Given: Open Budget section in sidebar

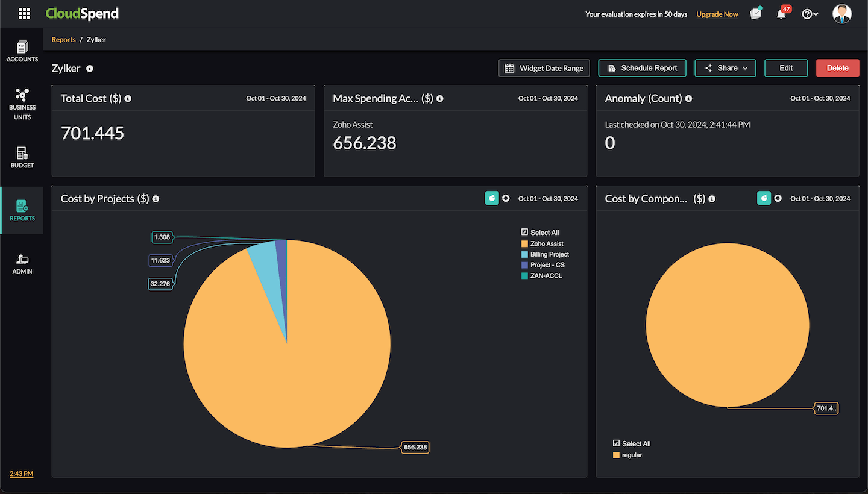Looking at the screenshot, I should click(22, 157).
